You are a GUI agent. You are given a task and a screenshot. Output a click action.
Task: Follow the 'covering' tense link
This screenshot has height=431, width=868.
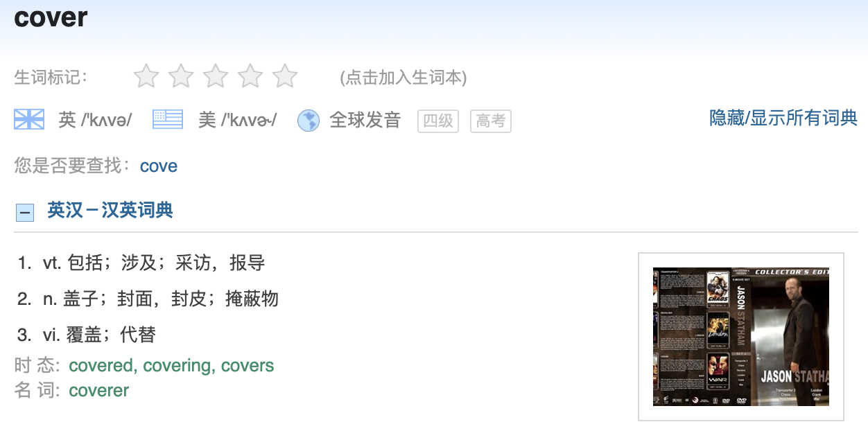point(177,365)
